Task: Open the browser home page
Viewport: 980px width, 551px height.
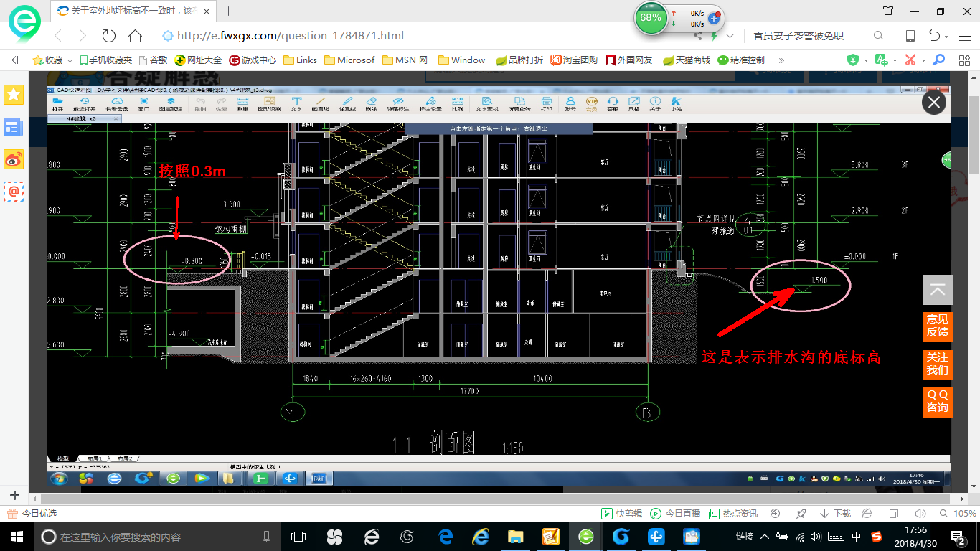Action: [135, 36]
